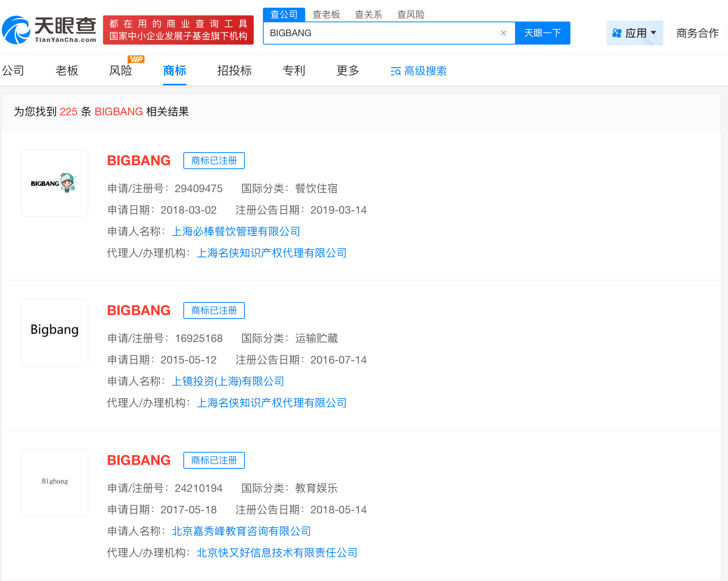
Task: Open link 上海必棒餐饮管理有限公司
Action: tap(236, 231)
